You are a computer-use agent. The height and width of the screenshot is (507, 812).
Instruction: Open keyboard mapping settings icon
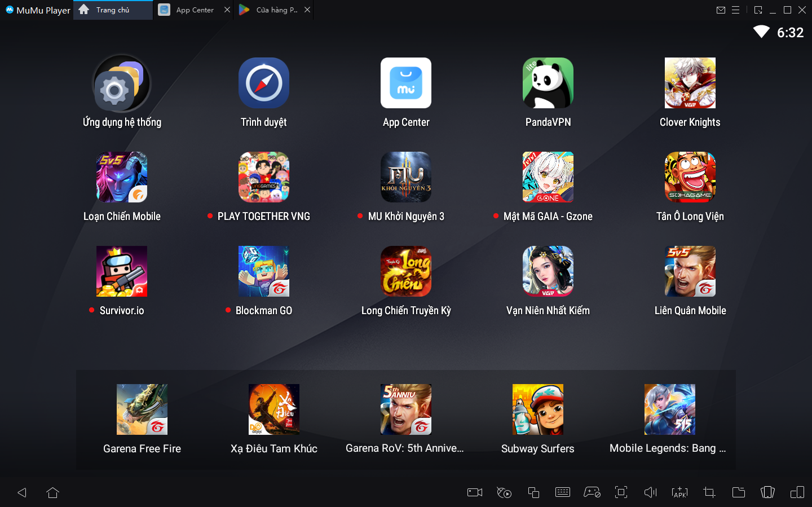pyautogui.click(x=562, y=492)
